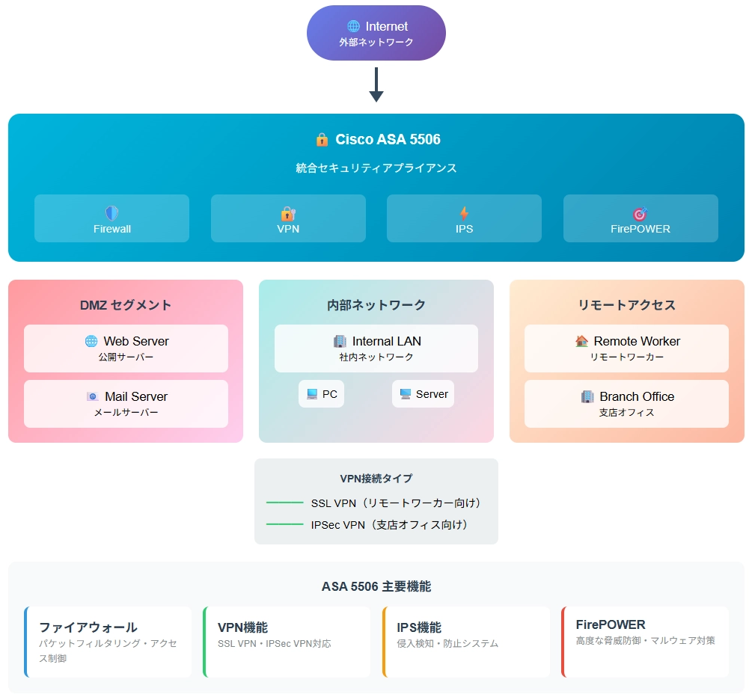Select the IPS module tile
752x700 pixels.
pos(464,218)
